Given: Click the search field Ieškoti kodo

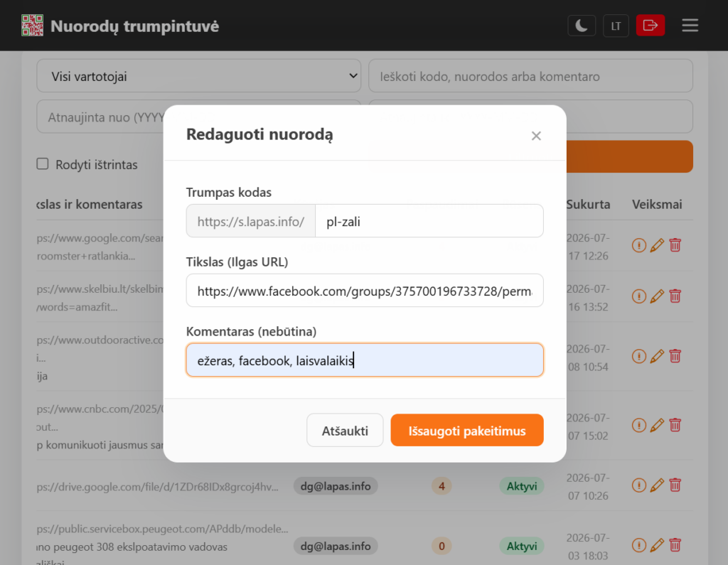Looking at the screenshot, I should [x=530, y=75].
